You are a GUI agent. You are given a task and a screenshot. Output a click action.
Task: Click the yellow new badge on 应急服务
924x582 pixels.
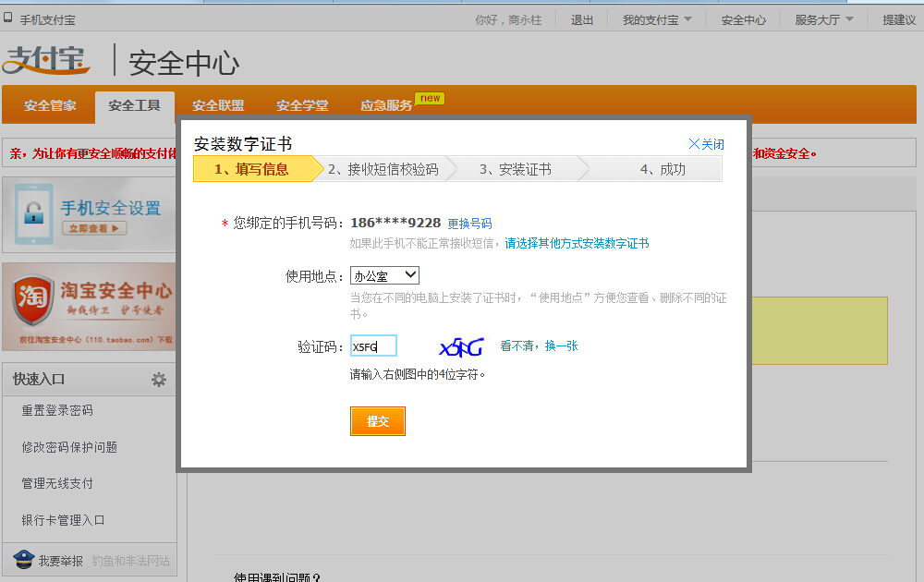(429, 97)
